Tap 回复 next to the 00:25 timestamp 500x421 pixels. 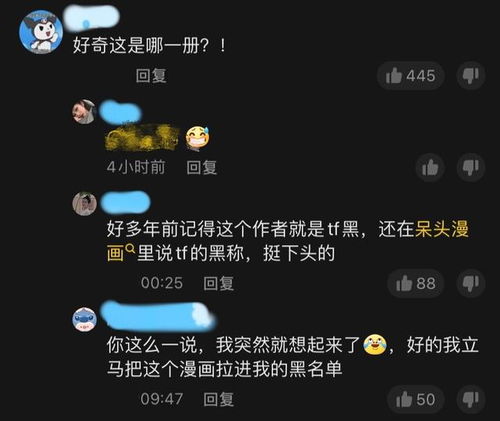coord(219,283)
